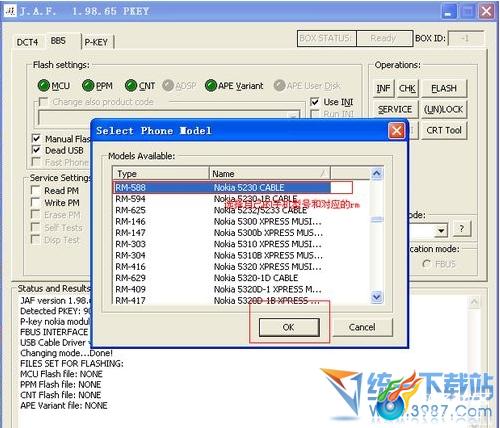Click the FLASH operation button
The image size is (500, 428).
(x=444, y=89)
